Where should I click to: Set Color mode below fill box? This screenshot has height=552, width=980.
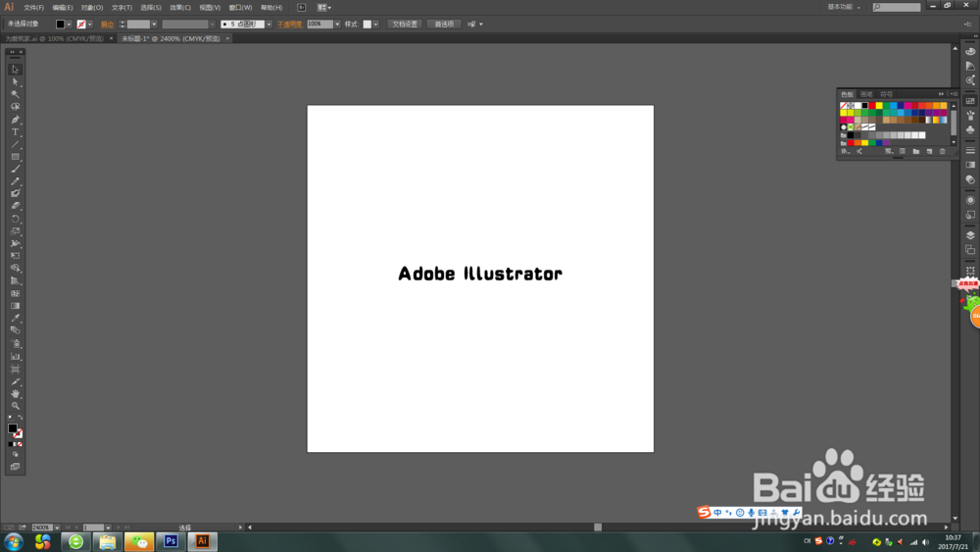coord(10,444)
